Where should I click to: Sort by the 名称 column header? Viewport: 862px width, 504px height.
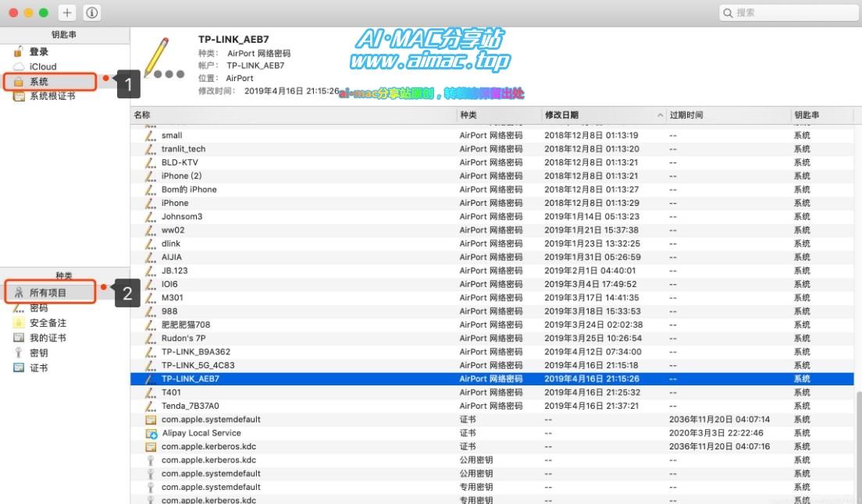(x=293, y=115)
